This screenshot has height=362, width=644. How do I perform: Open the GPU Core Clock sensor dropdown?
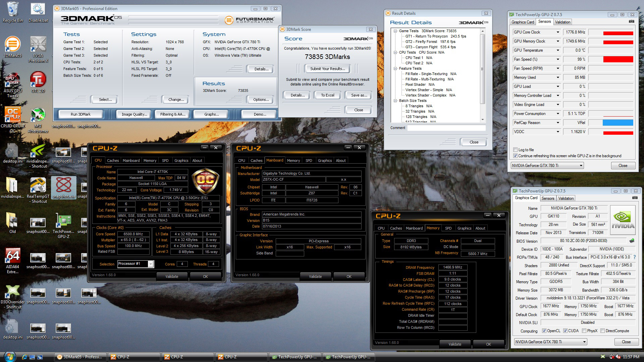558,32
